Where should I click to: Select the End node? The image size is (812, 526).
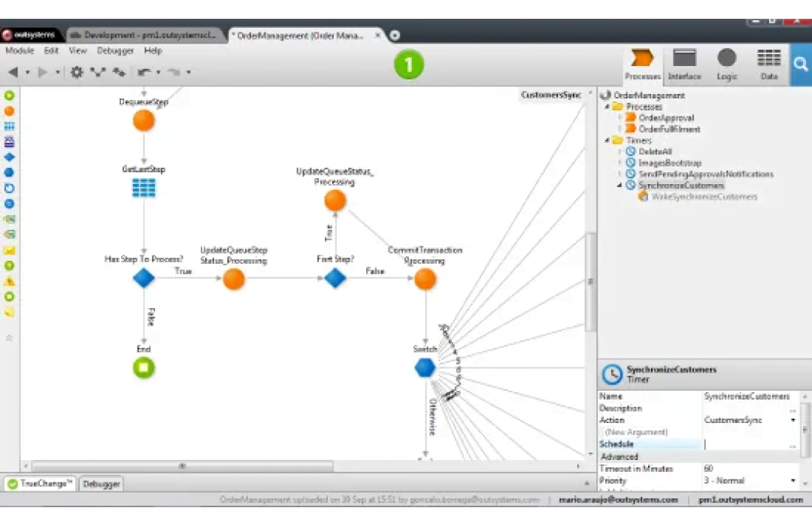[144, 368]
